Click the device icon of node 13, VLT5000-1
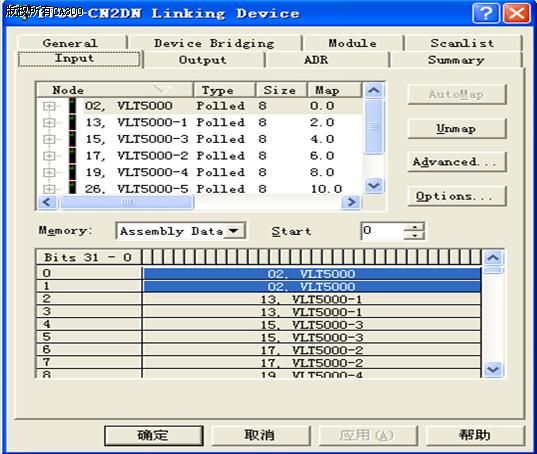 point(72,122)
